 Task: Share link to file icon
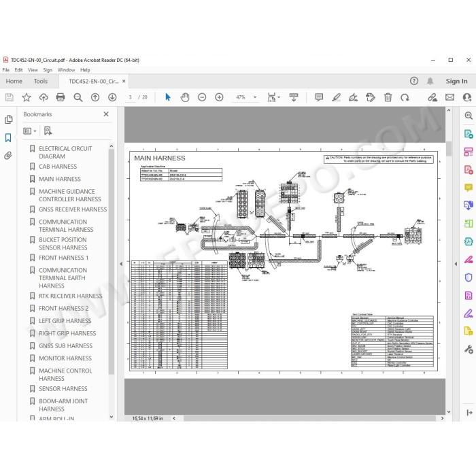pos(432,97)
